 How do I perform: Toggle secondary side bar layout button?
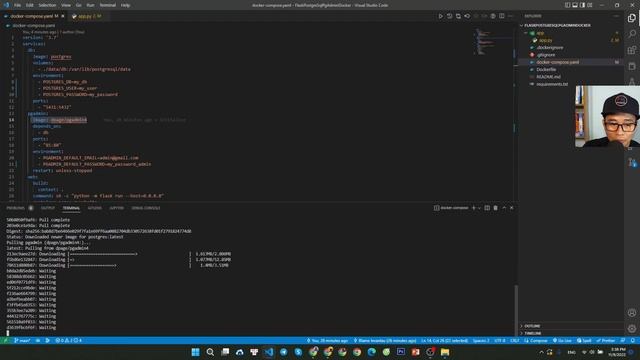(x=582, y=5)
